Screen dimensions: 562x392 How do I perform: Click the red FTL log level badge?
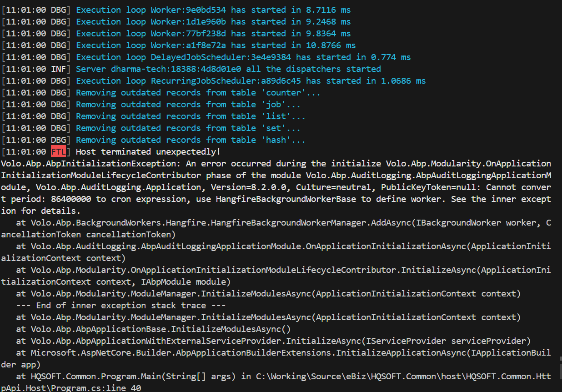click(x=58, y=151)
